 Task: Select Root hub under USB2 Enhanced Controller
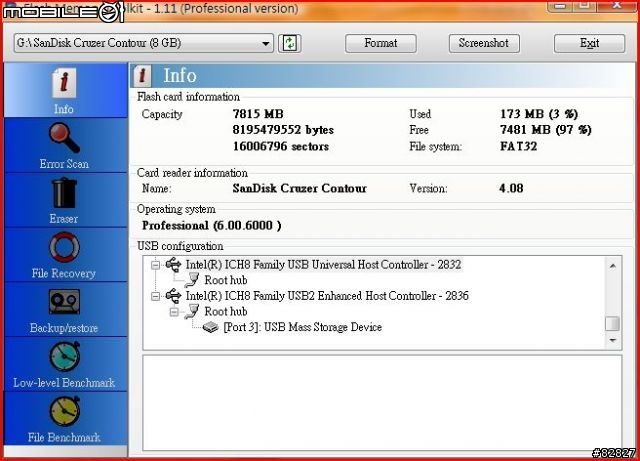coord(226,312)
